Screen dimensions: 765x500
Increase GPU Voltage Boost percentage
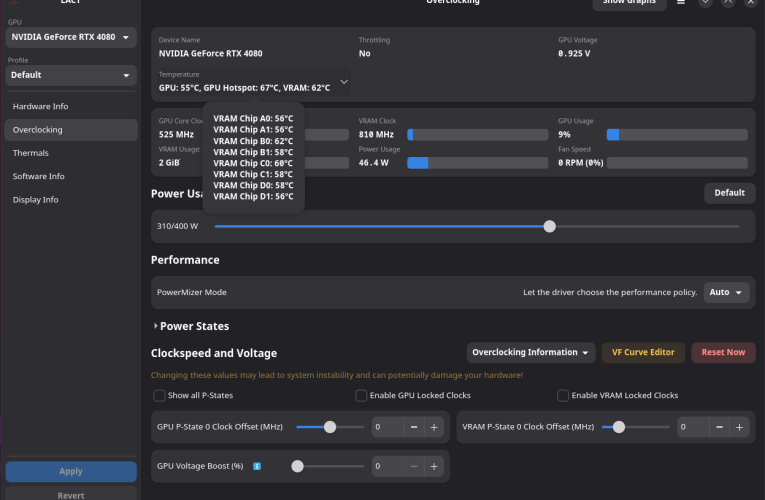click(x=434, y=466)
